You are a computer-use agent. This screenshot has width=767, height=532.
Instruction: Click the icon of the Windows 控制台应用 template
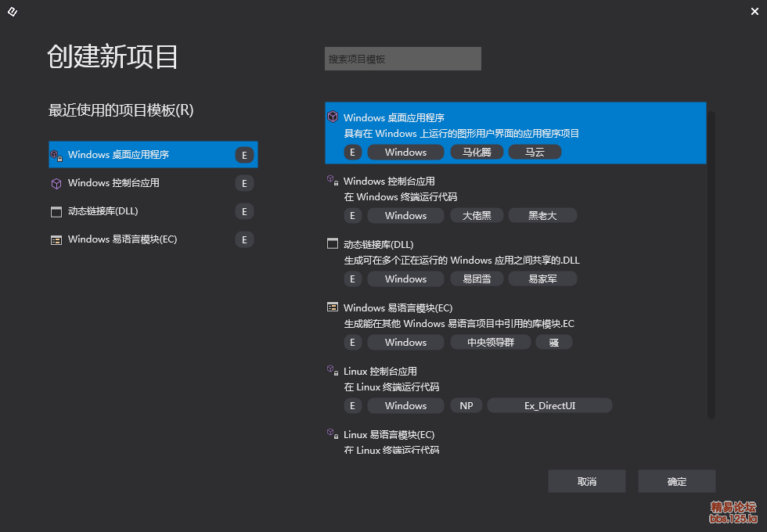tap(333, 180)
